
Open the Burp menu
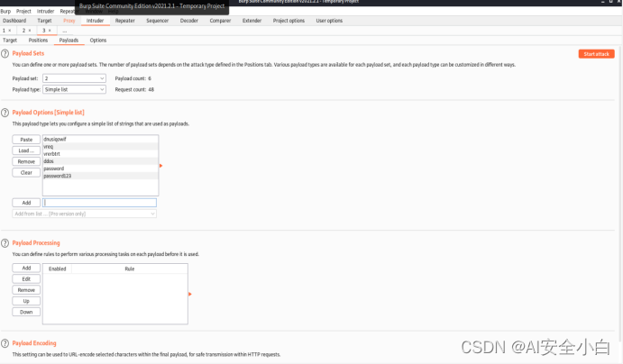tap(5, 11)
